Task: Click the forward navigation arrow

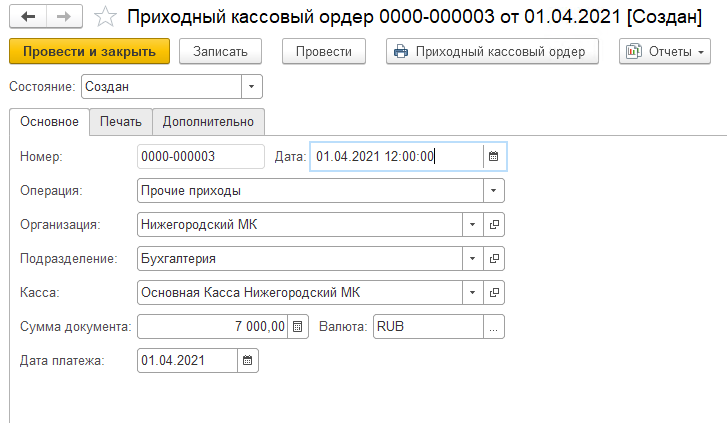Action: 62,17
